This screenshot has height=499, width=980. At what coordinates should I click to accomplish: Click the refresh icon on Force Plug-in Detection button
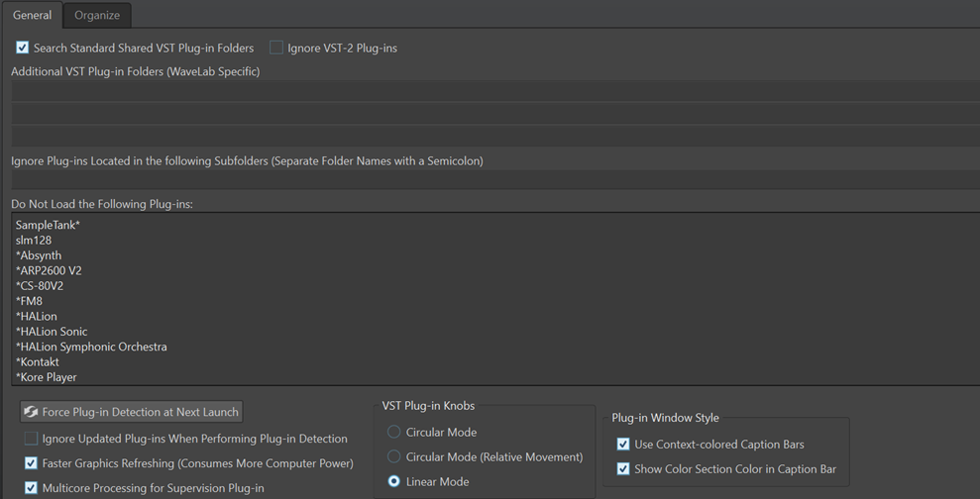[x=32, y=412]
